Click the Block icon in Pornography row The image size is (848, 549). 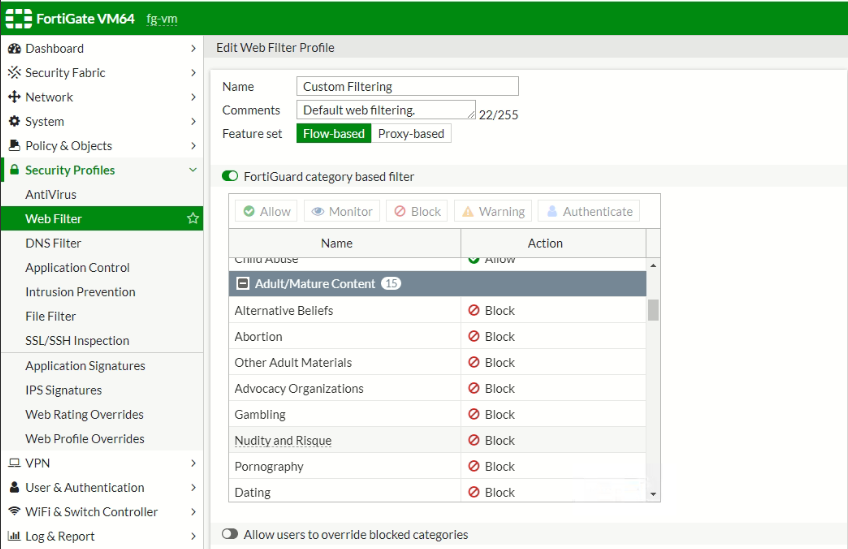(474, 466)
